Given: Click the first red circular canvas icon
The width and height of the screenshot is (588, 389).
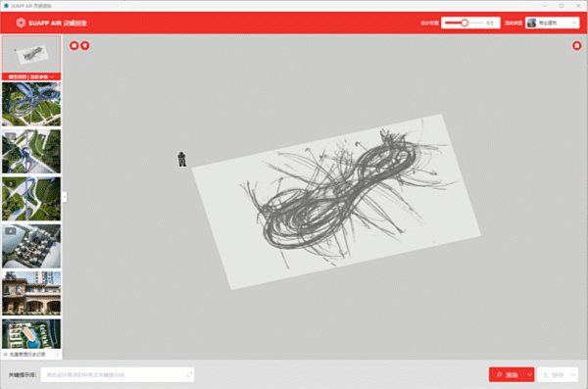Looking at the screenshot, I should click(73, 46).
